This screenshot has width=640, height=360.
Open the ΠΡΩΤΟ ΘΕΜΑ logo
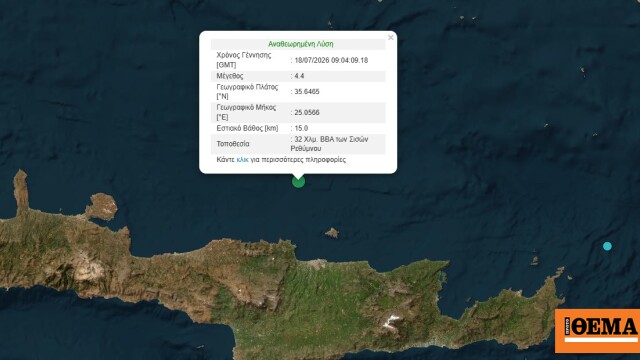pos(597,331)
